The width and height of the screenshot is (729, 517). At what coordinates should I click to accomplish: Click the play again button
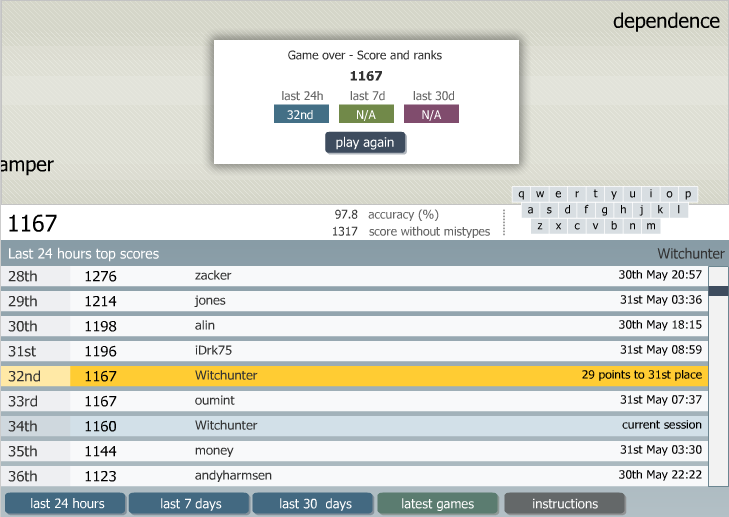(x=365, y=143)
